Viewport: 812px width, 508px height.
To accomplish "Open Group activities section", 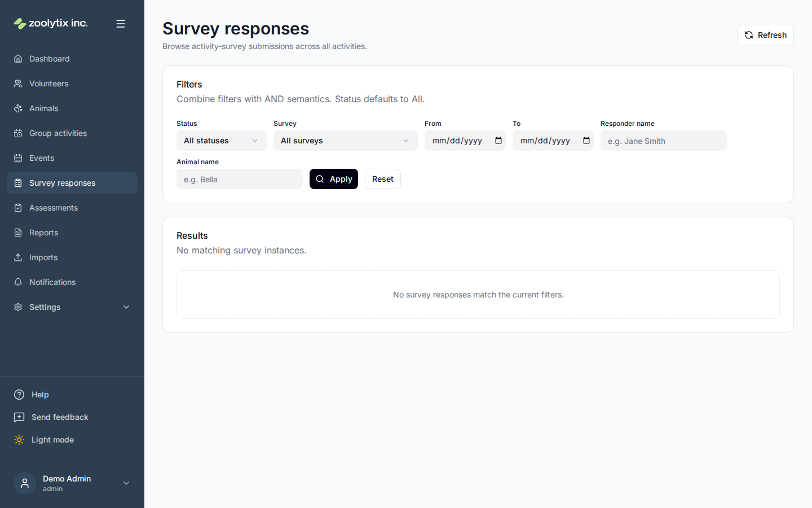I will [72, 133].
